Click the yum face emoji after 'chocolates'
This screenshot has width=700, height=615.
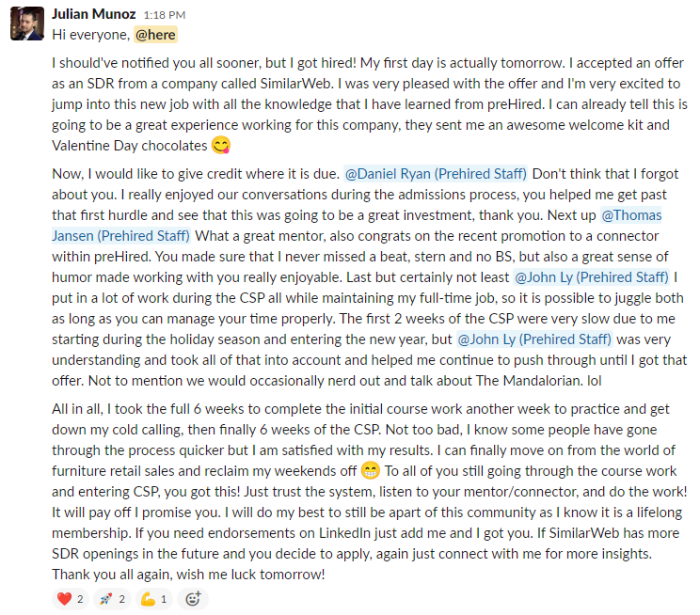click(x=221, y=146)
